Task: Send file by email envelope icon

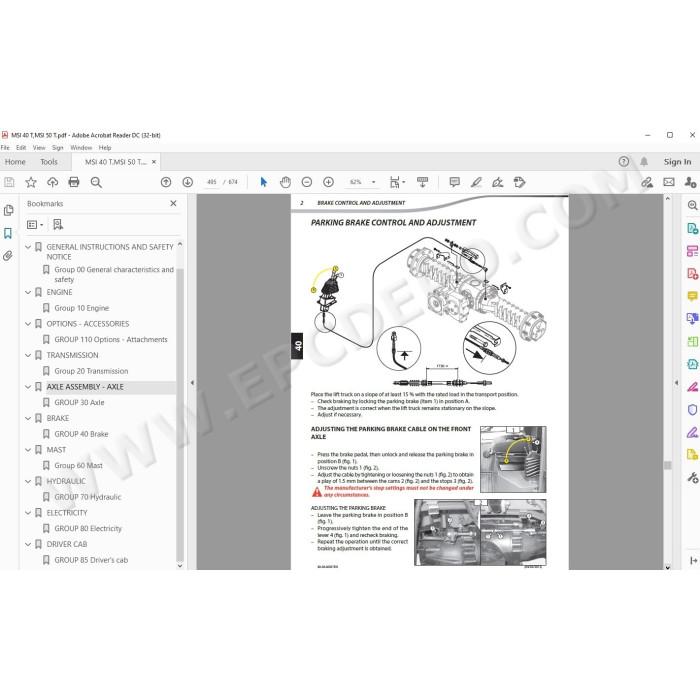Action: 669,182
